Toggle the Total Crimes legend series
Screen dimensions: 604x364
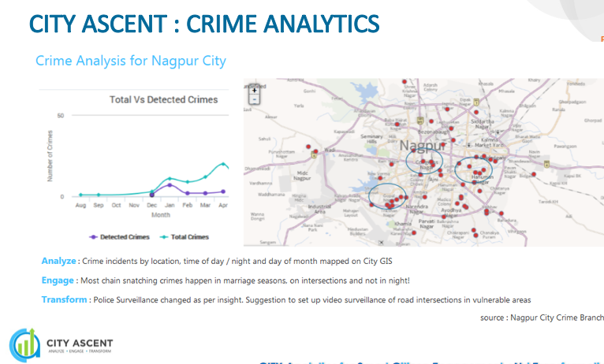pyautogui.click(x=185, y=237)
